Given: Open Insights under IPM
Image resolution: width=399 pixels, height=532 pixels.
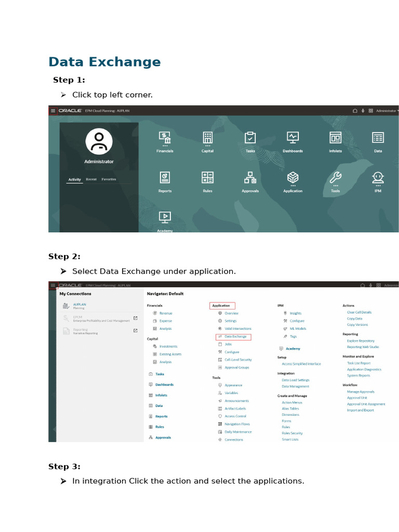Looking at the screenshot, I should tap(296, 313).
